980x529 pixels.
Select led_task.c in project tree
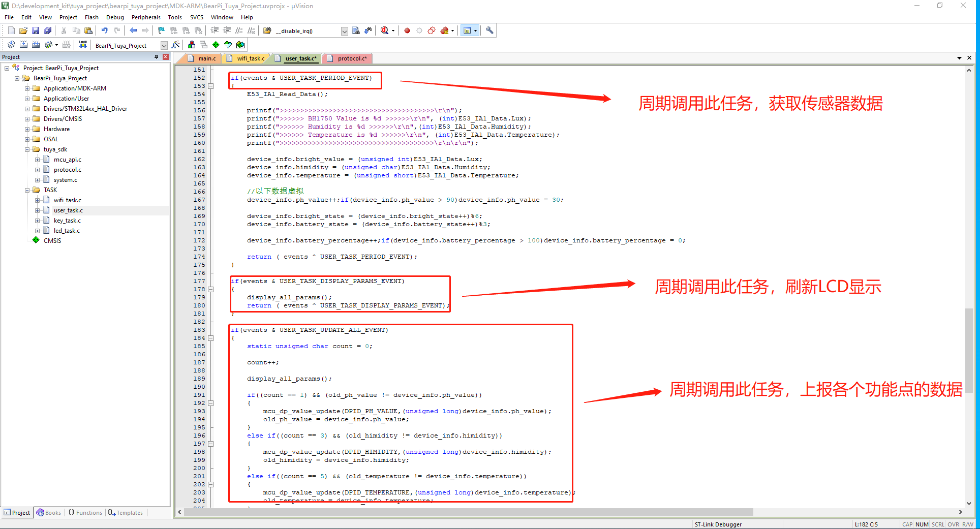click(x=67, y=231)
